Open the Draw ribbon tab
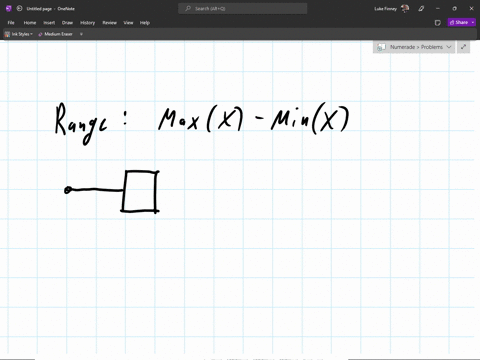The image size is (480, 360). click(x=67, y=23)
